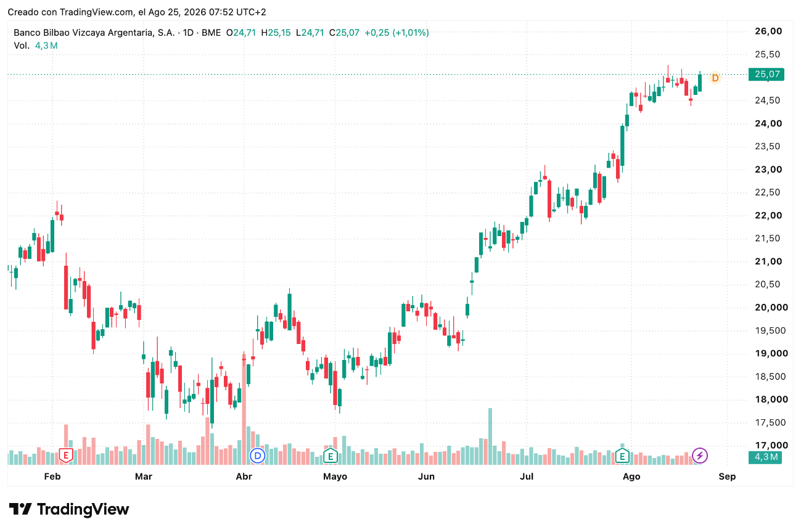Click the Ago label on the time axis
This screenshot has width=801, height=532.
(x=631, y=477)
